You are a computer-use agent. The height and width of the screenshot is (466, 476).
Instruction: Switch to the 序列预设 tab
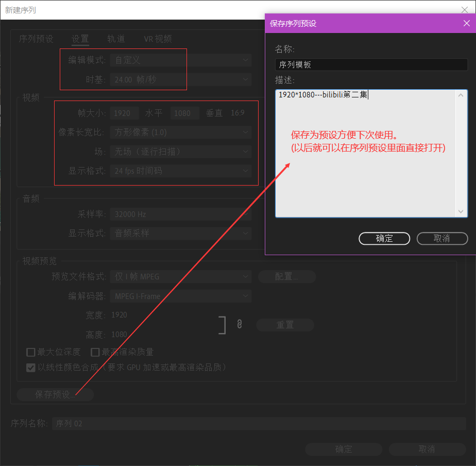[36, 39]
